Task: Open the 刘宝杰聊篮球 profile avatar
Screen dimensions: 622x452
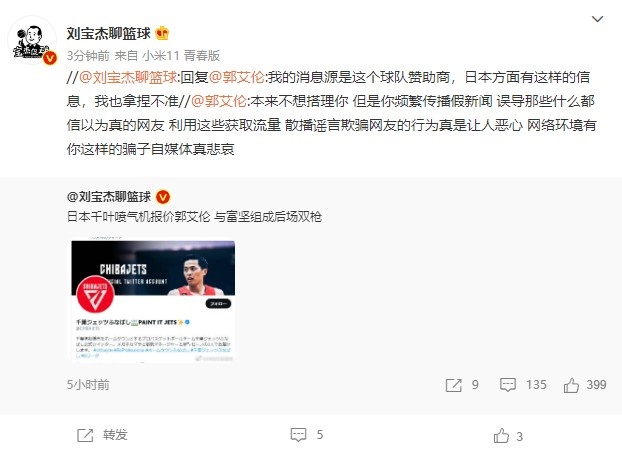Action: click(x=32, y=40)
